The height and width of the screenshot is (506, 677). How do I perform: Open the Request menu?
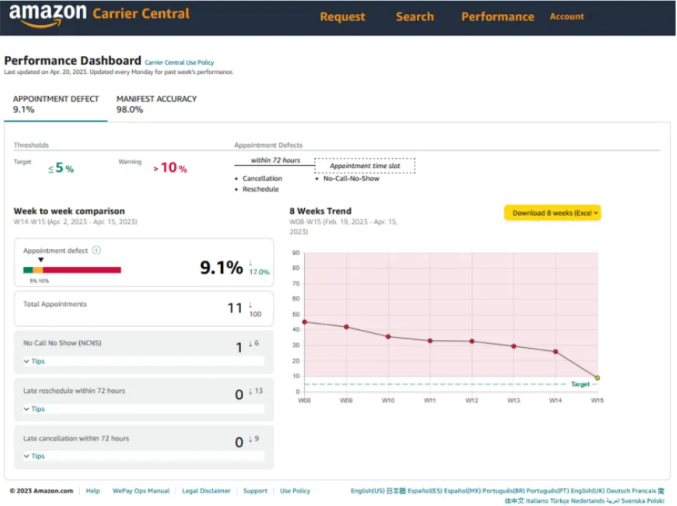point(342,17)
